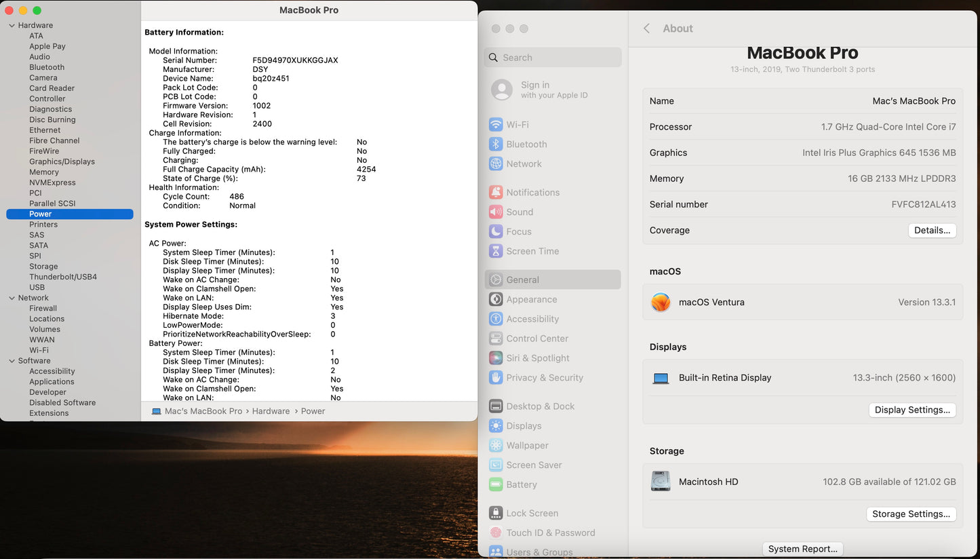Click the Search field in System Settings
980x559 pixels.
553,58
